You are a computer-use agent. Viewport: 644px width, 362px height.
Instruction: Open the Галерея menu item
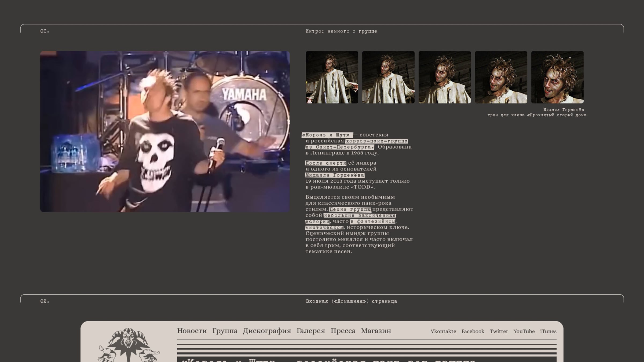(x=311, y=331)
